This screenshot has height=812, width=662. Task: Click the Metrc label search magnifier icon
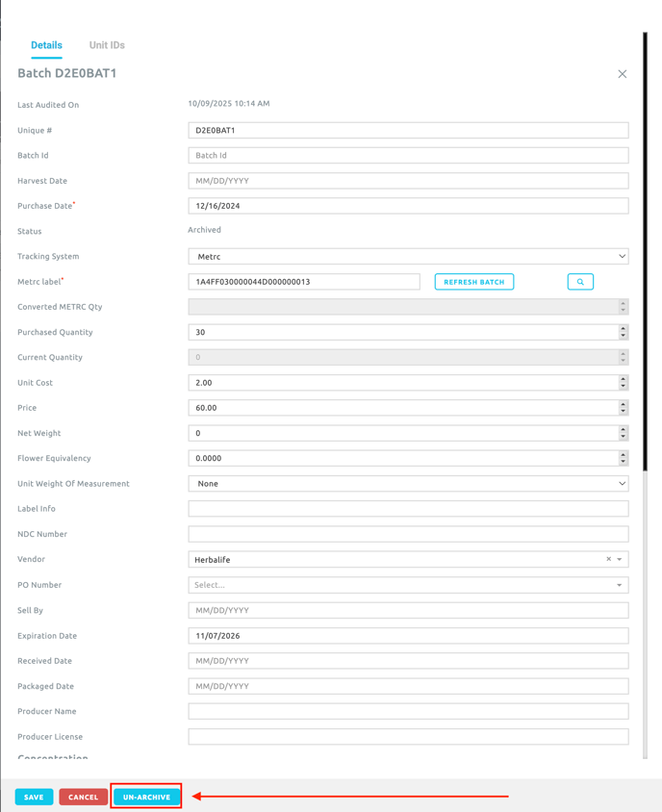click(x=580, y=282)
